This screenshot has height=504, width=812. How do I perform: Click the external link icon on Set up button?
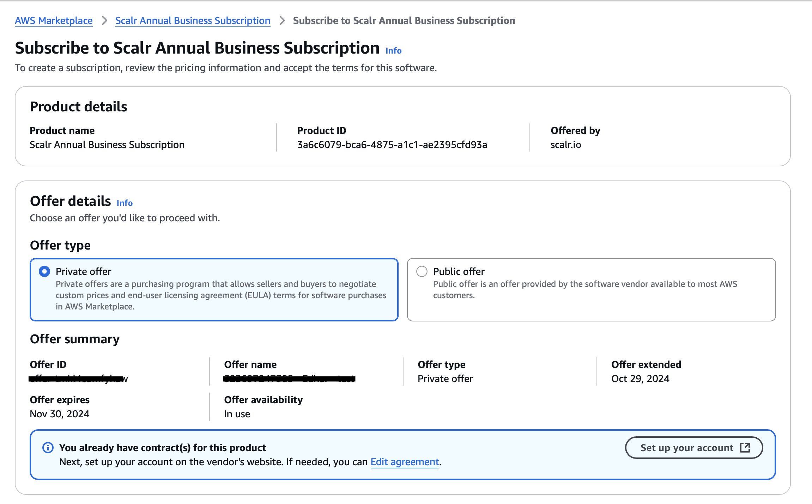coord(745,448)
